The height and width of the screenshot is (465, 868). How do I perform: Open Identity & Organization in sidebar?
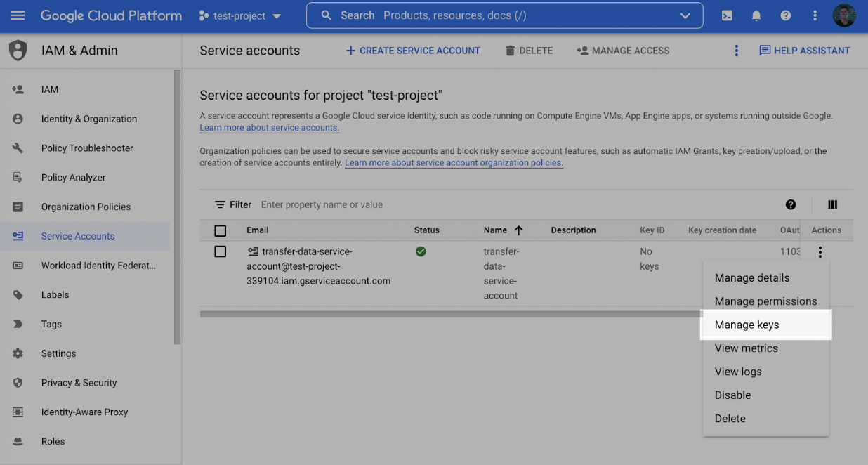pos(89,119)
